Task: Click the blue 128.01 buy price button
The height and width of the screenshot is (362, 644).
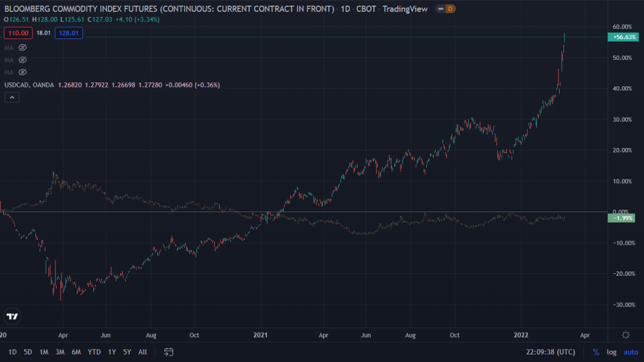Action: 69,33
